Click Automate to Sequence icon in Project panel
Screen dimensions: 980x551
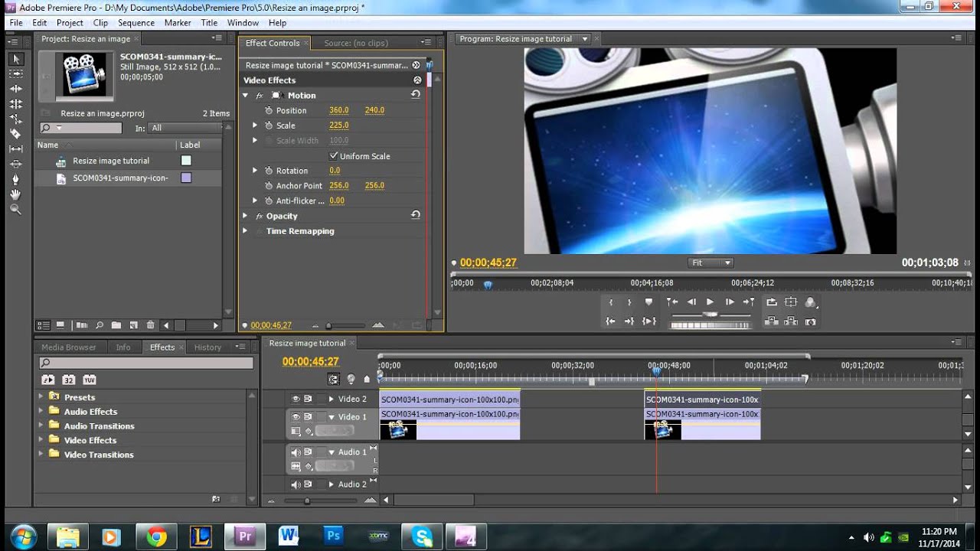click(x=81, y=325)
